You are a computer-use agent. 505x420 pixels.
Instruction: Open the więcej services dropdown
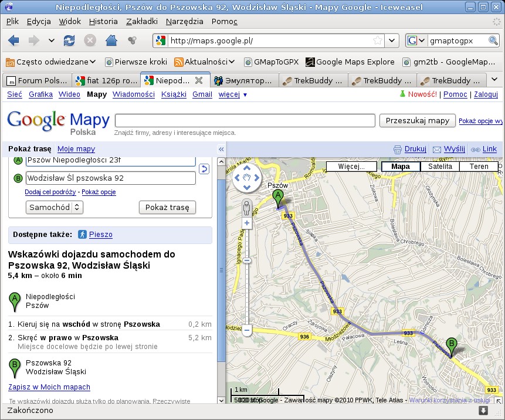pyautogui.click(x=232, y=94)
